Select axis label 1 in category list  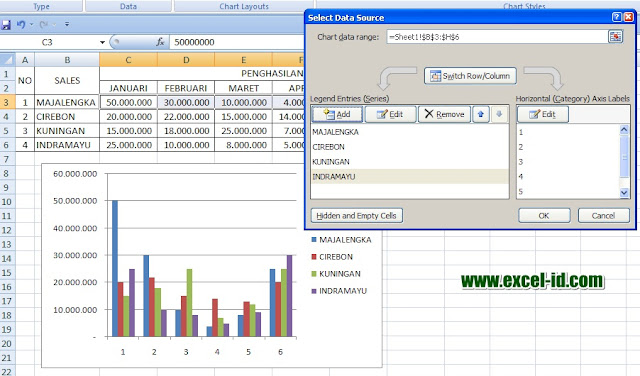[568, 132]
